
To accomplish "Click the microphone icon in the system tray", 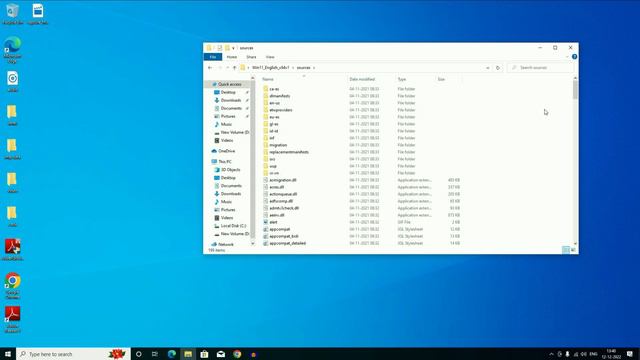I will point(567,354).
